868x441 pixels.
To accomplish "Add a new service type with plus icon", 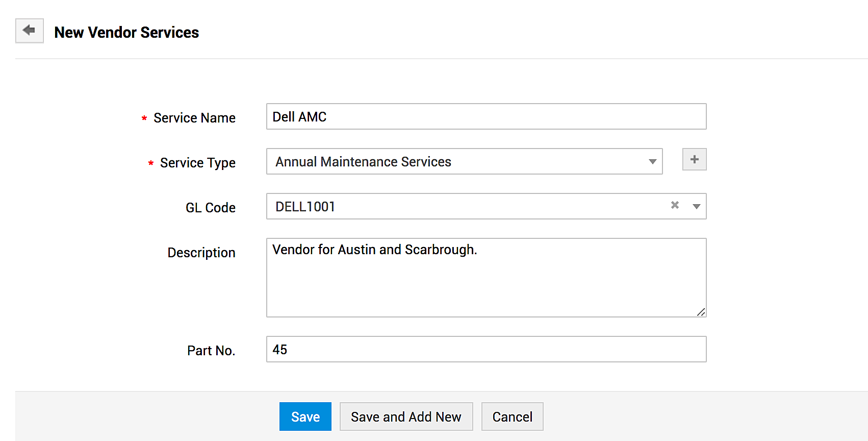I will tap(694, 160).
